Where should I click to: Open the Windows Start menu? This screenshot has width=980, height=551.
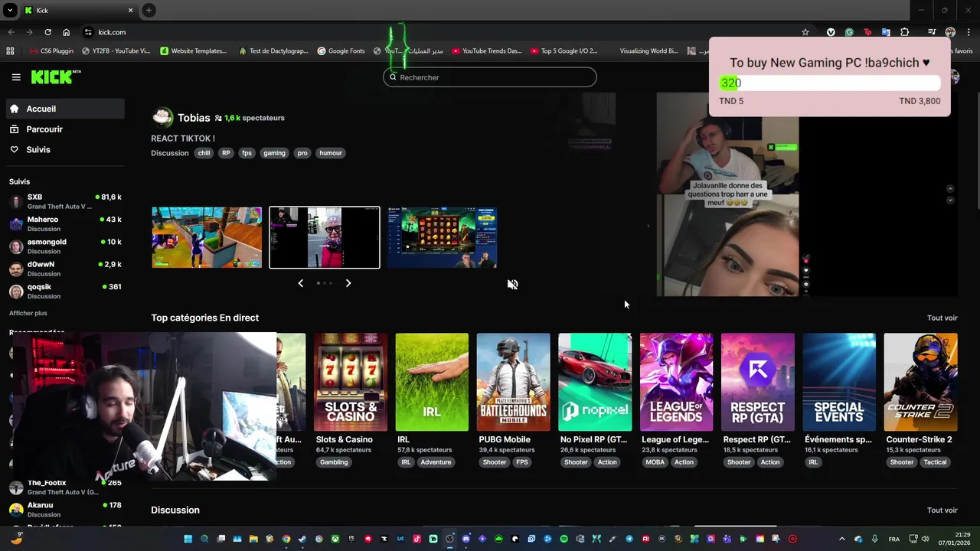(188, 539)
